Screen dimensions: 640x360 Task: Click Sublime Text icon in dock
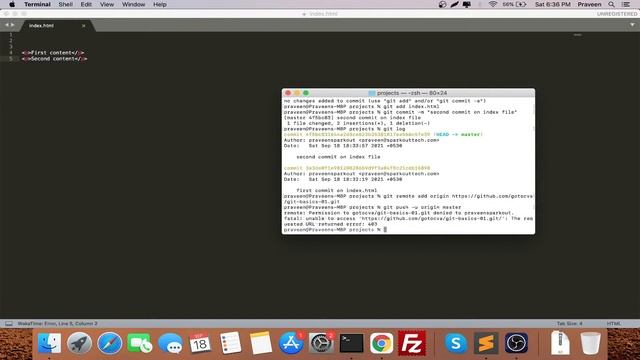point(486,343)
